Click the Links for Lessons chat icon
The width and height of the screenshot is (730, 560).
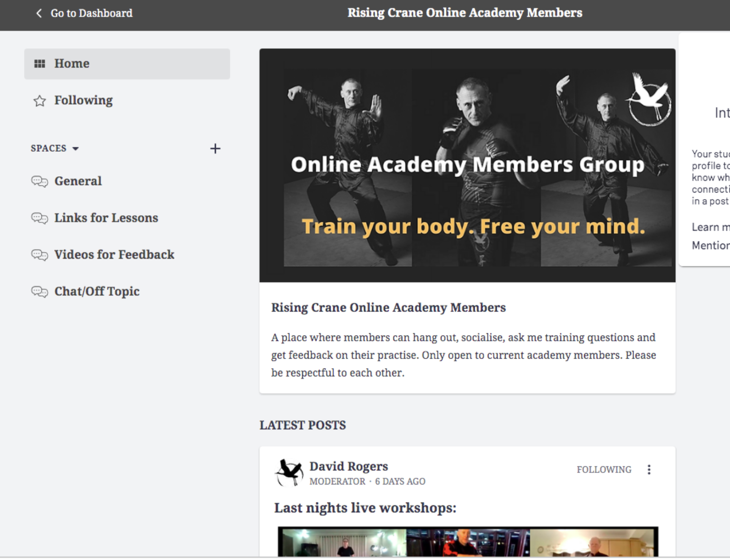coord(39,218)
